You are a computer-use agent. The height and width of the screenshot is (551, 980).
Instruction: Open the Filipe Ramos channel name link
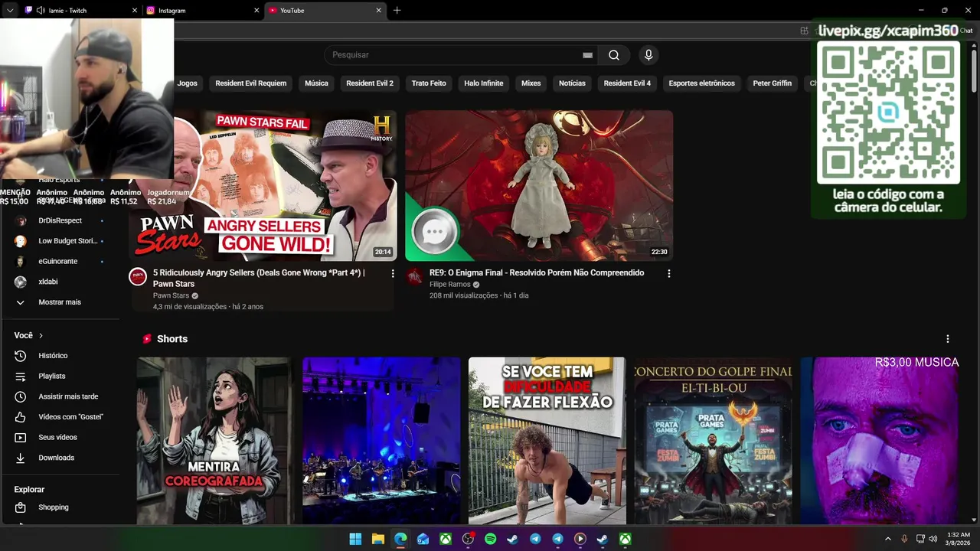449,284
